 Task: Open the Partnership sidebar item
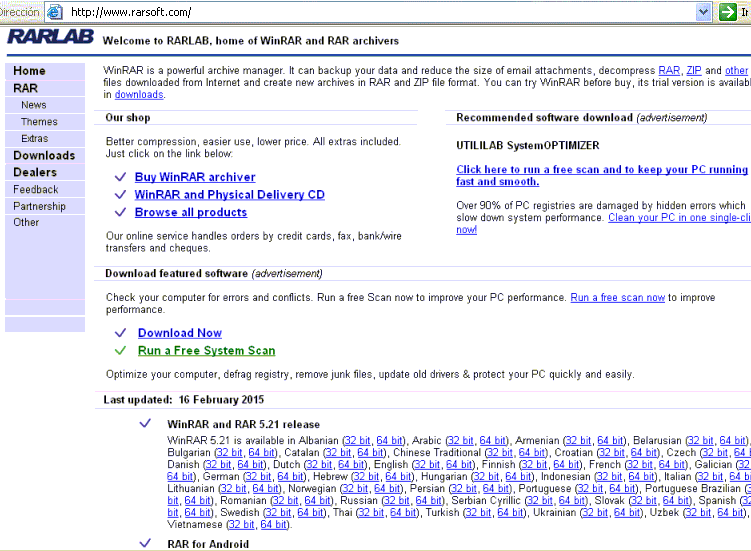tap(39, 206)
